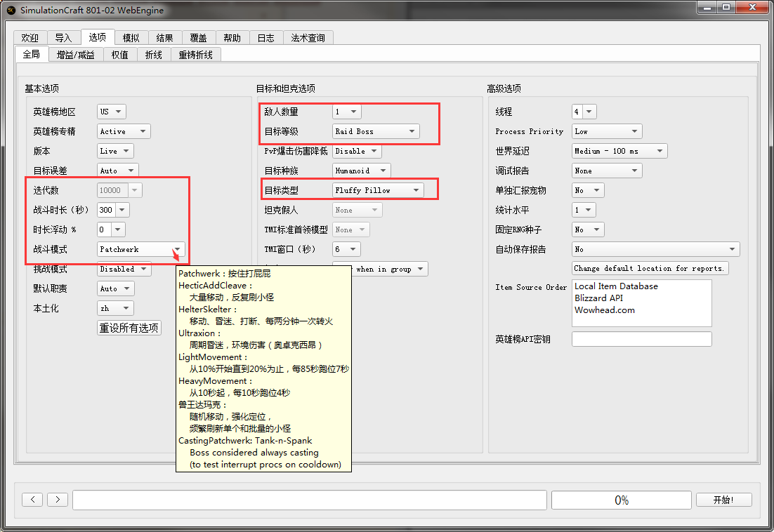Image resolution: width=774 pixels, height=532 pixels.
Task: Select Wowhead.com in source order list
Action: pos(605,310)
